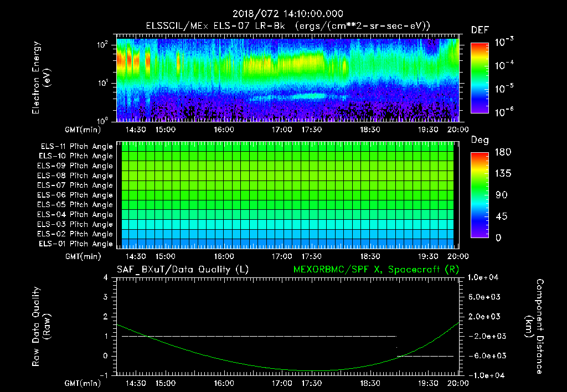Select the Raw Data Quality (Raw) axis label

coord(41,327)
